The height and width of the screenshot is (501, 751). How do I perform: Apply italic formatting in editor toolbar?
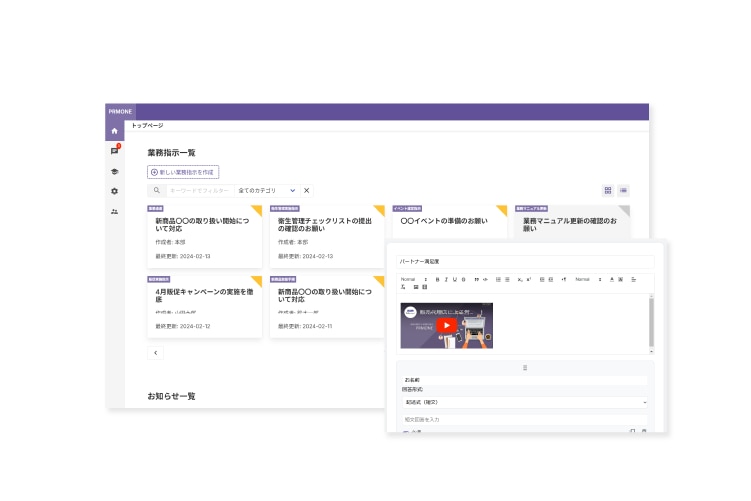coord(446,279)
